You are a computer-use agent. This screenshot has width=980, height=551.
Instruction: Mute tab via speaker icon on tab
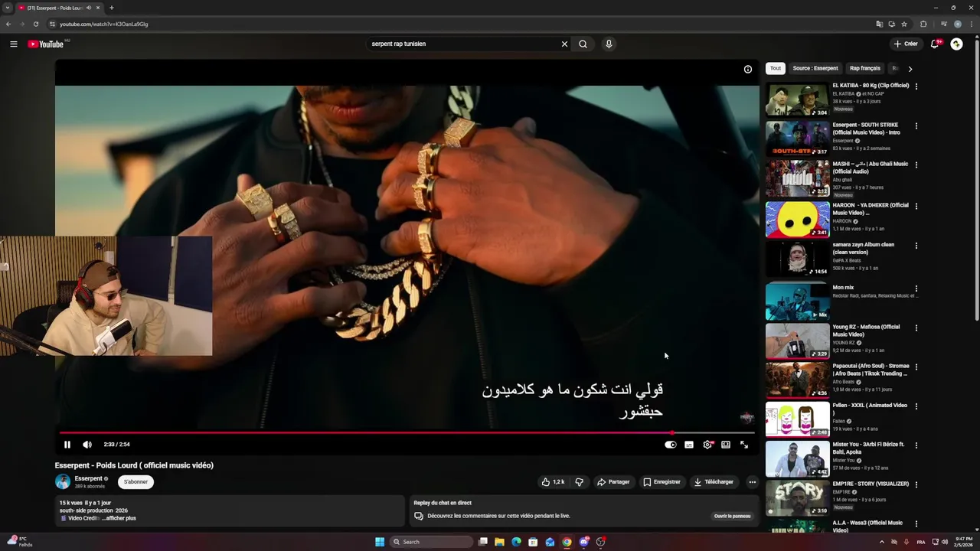click(89, 8)
